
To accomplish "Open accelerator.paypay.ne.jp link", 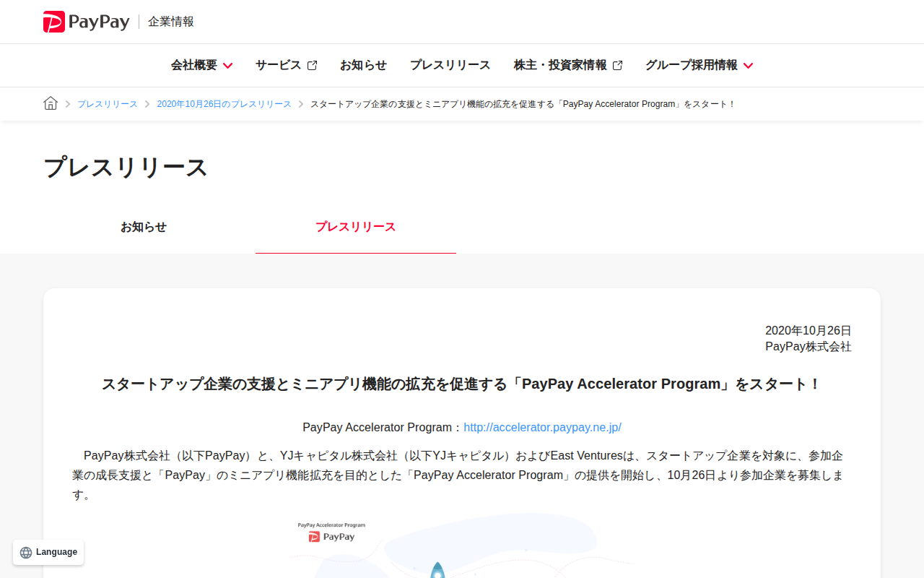I will (542, 427).
